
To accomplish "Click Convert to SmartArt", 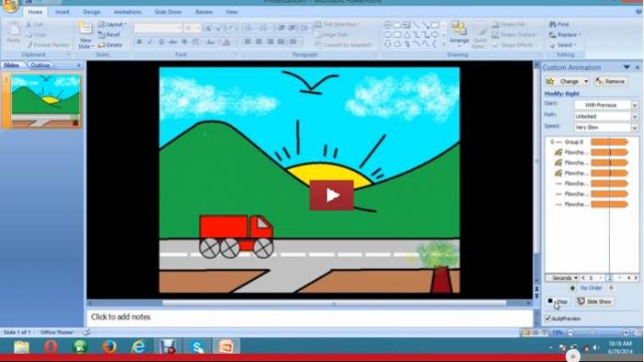I will (x=344, y=45).
